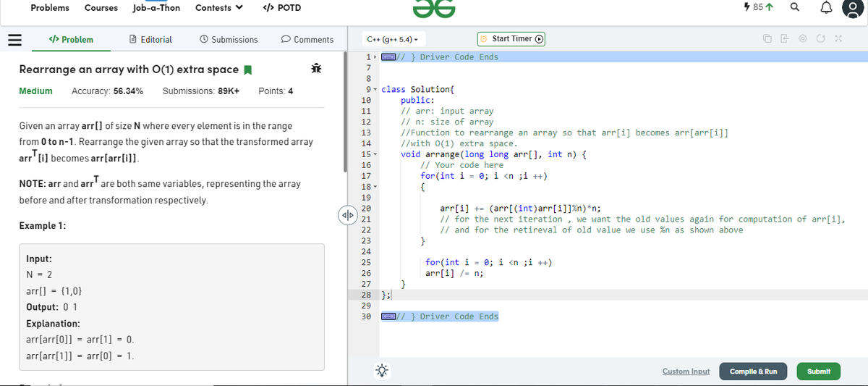
Task: Open the hamburger sidebar menu
Action: pyautogui.click(x=13, y=39)
